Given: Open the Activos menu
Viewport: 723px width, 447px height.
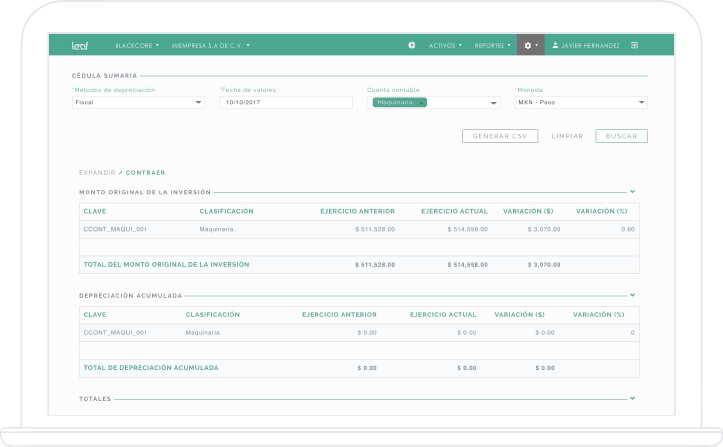Looking at the screenshot, I should click(445, 45).
